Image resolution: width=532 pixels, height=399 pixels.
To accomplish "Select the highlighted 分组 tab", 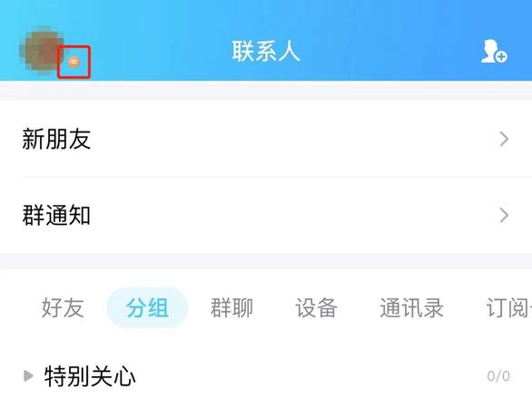I will [147, 307].
